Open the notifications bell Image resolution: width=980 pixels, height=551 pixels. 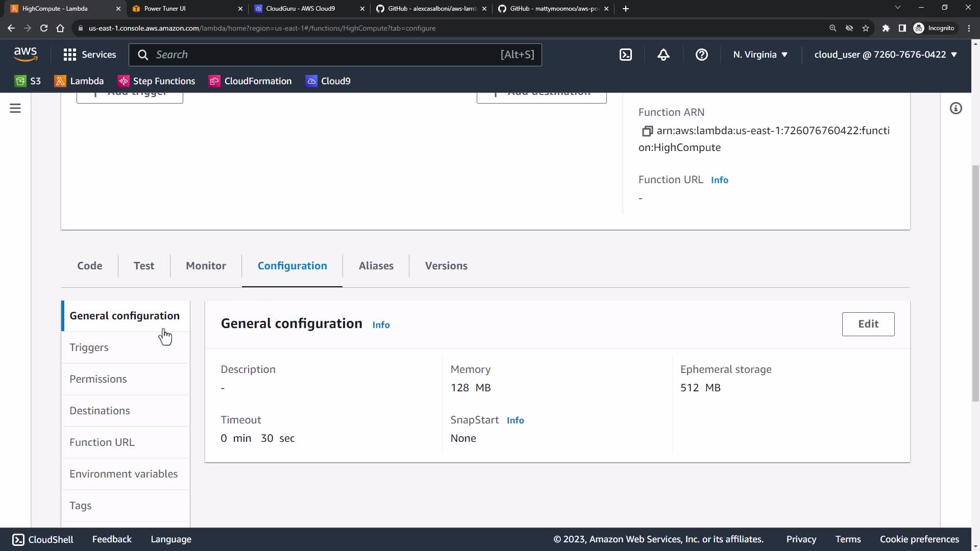tap(663, 55)
